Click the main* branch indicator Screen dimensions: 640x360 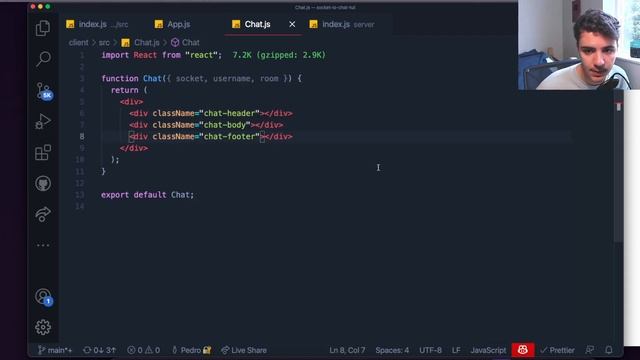pyautogui.click(x=55, y=350)
